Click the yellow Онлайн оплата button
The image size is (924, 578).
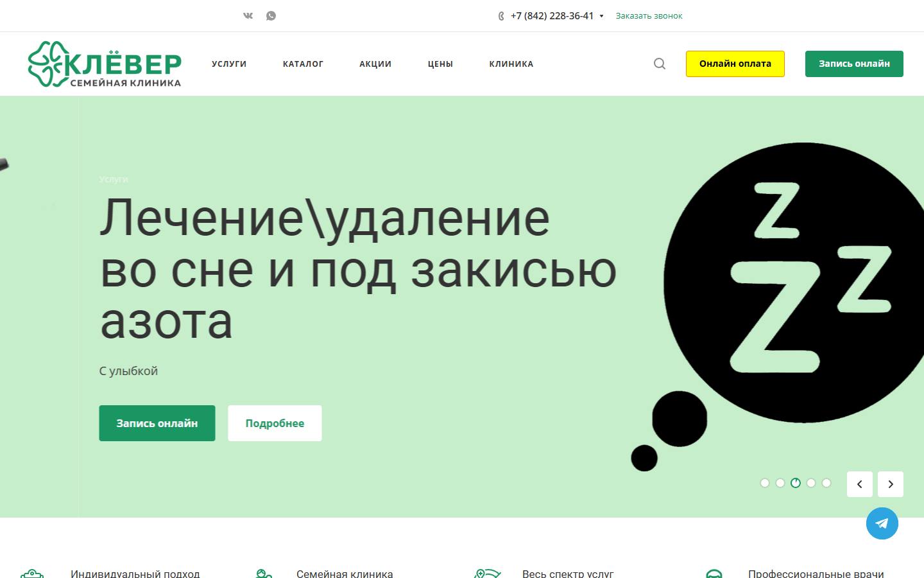coord(735,64)
